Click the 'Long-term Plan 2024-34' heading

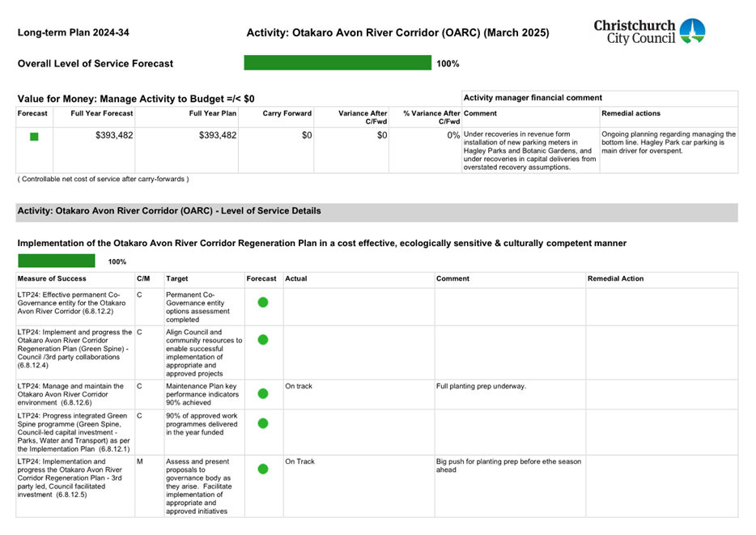pos(74,32)
